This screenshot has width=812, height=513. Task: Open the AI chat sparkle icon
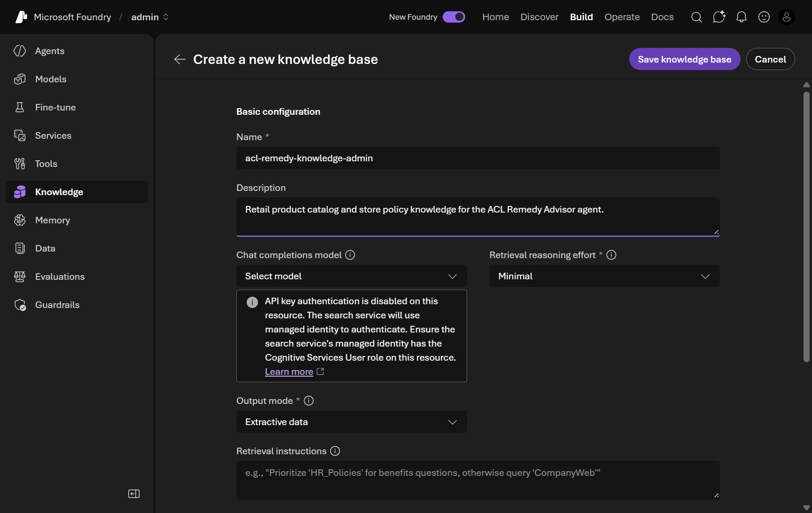[719, 17]
